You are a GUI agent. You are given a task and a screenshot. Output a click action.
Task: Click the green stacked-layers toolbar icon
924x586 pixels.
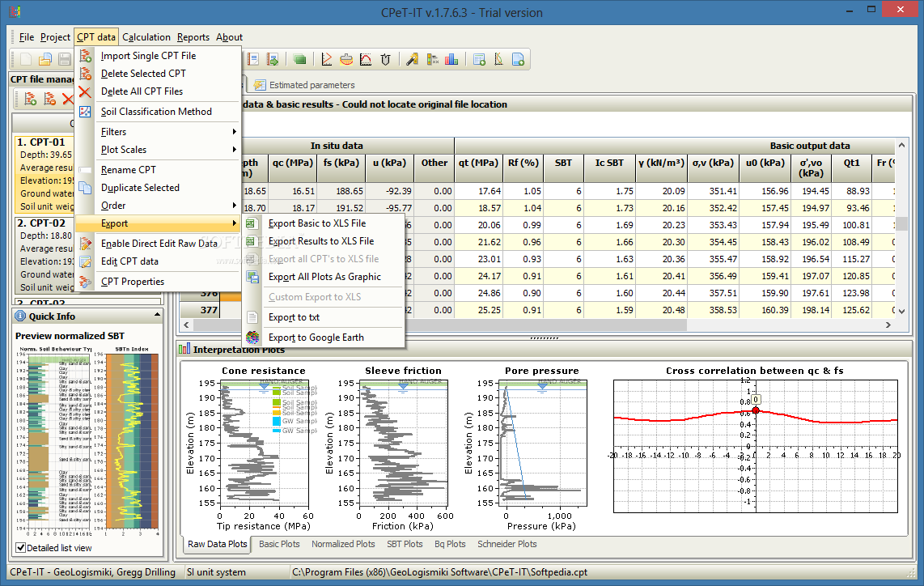[x=300, y=59]
